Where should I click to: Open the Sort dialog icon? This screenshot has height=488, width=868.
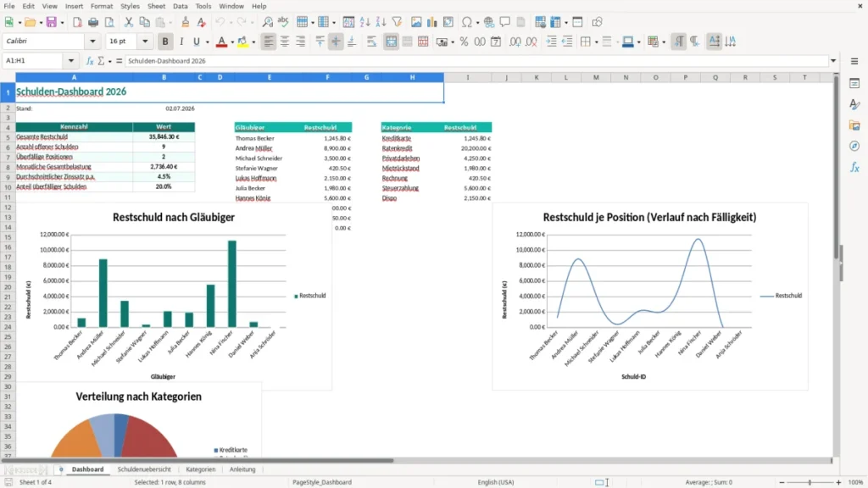click(x=348, y=22)
